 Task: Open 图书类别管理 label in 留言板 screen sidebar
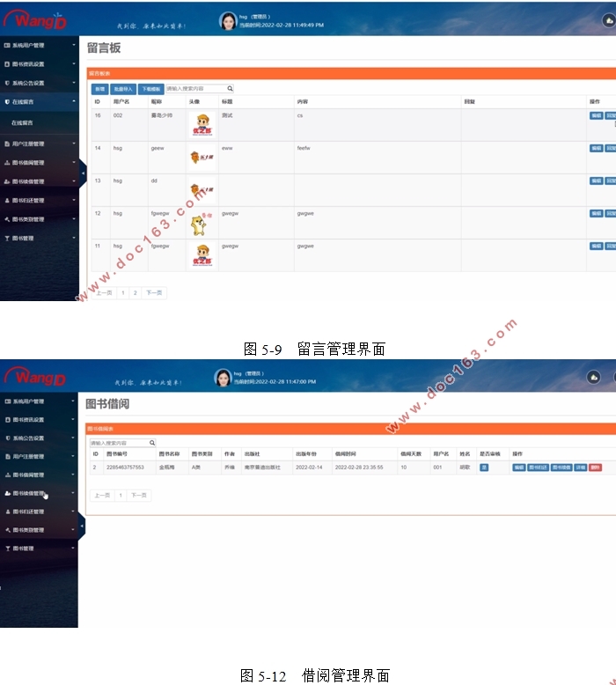(x=28, y=219)
